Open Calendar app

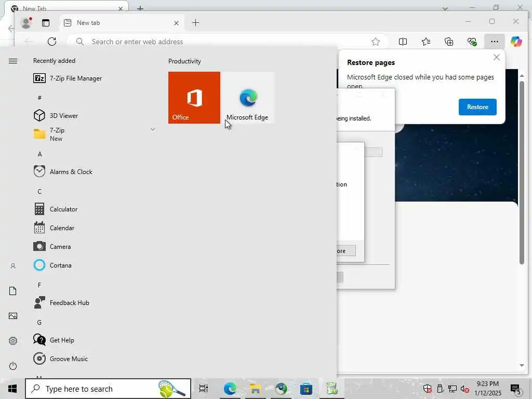tap(54, 228)
